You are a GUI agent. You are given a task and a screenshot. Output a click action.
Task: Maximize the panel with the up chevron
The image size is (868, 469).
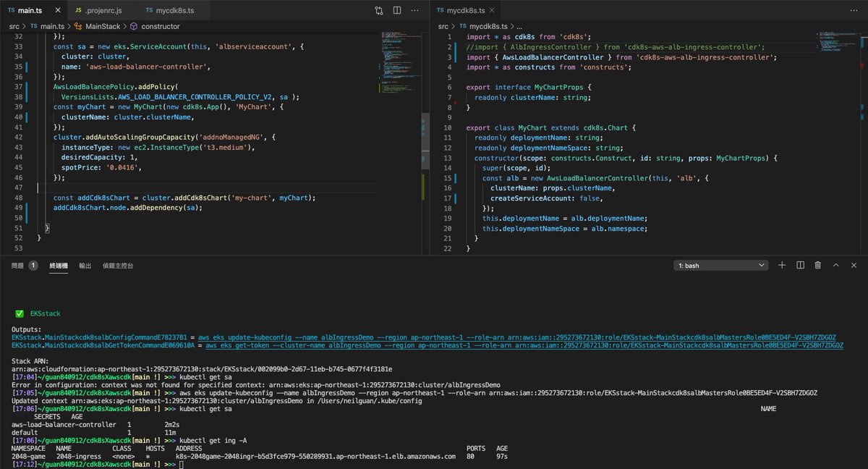point(836,266)
